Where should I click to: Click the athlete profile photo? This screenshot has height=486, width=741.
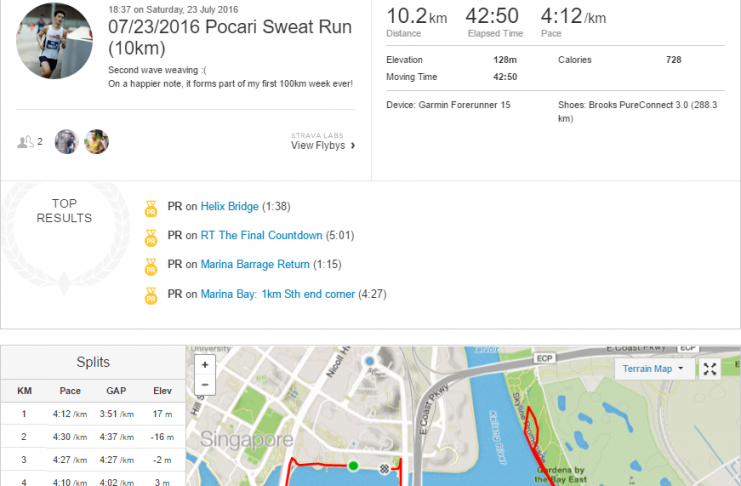(x=55, y=40)
